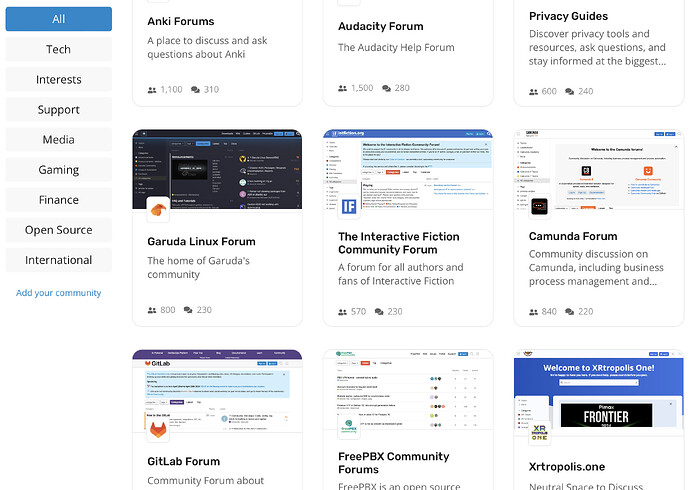
Task: Click the Anki Forums 1,100 member count
Action: (x=171, y=90)
